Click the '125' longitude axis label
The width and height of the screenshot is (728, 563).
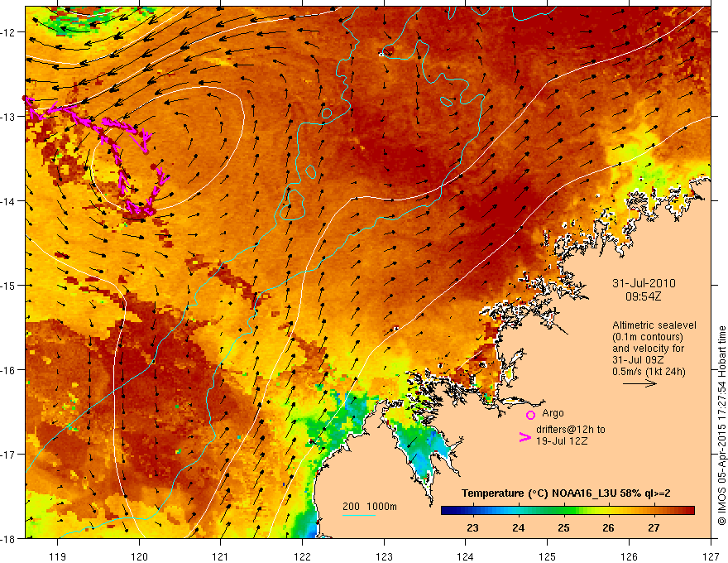(x=548, y=556)
